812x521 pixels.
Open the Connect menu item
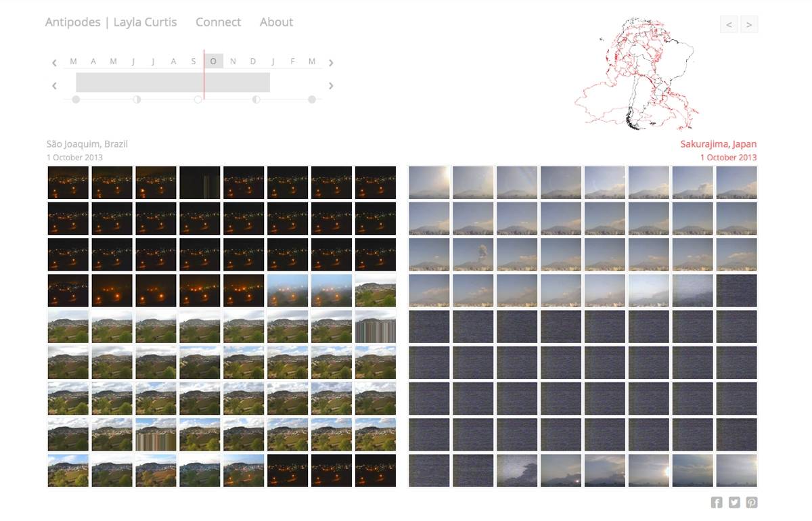pyautogui.click(x=218, y=22)
